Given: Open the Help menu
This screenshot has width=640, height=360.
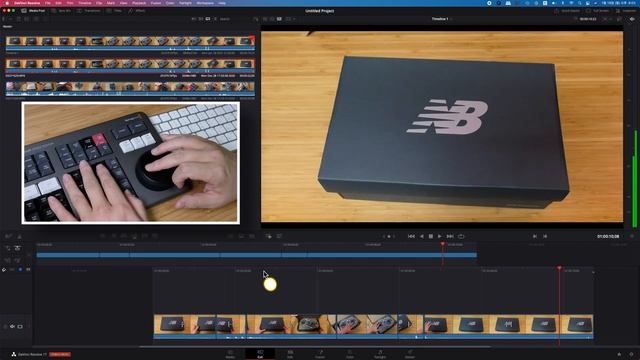Looking at the screenshot, I should coord(222,3).
